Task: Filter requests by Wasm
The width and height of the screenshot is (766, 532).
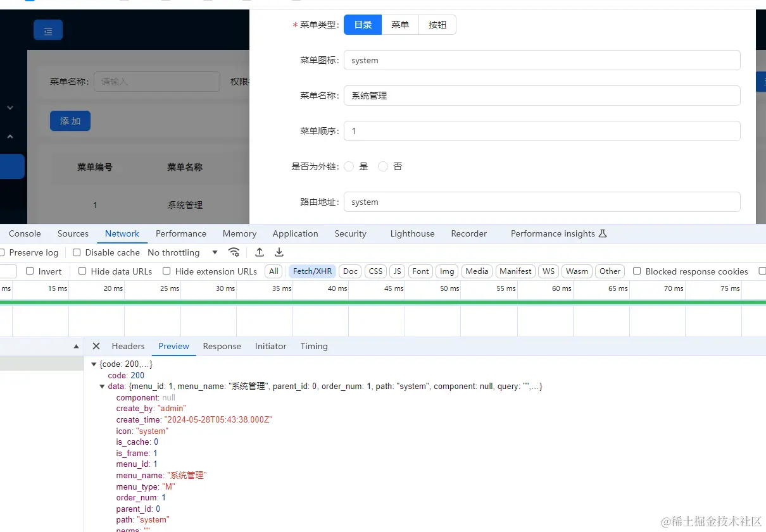Action: pos(577,271)
